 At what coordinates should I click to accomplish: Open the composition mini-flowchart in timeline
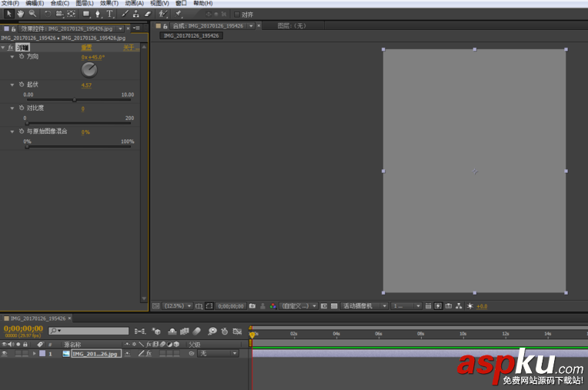point(140,332)
